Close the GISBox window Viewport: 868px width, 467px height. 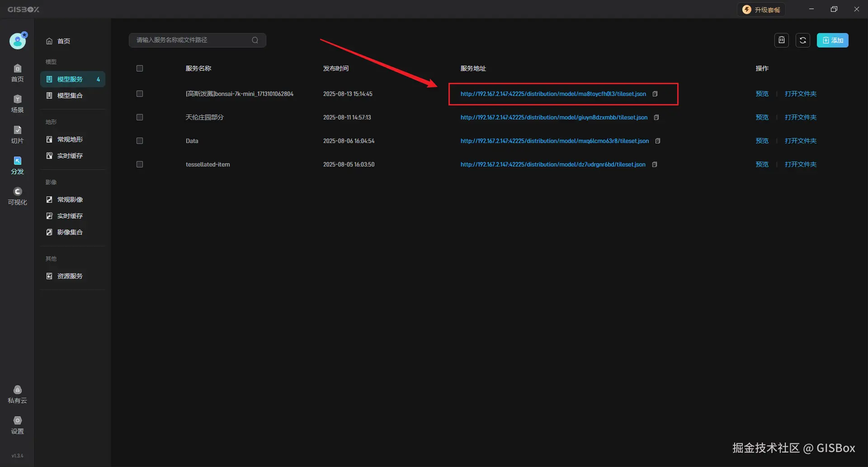[x=857, y=9]
